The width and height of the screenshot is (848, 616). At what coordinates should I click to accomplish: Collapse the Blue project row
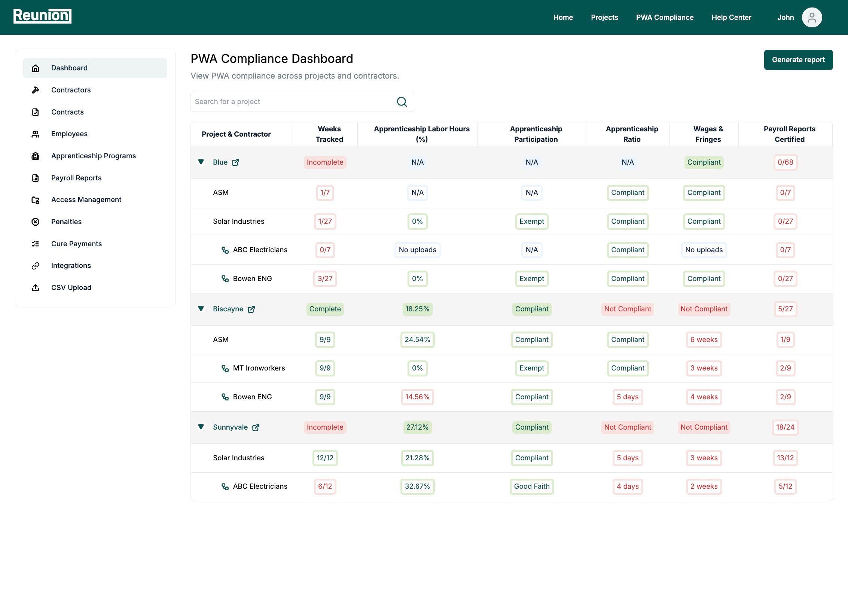(x=201, y=162)
